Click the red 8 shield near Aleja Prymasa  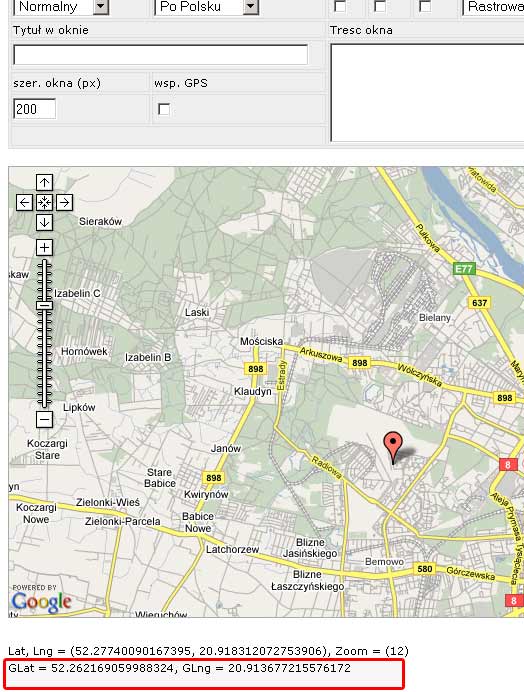[508, 464]
